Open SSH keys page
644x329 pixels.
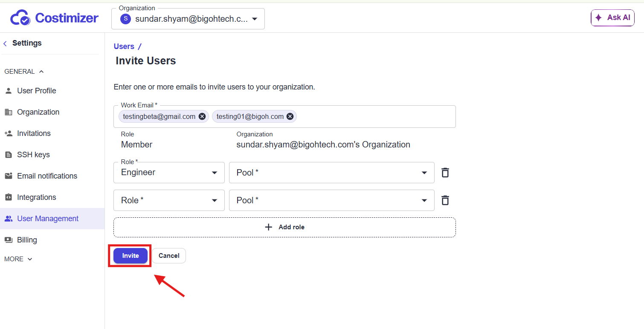coord(52,155)
